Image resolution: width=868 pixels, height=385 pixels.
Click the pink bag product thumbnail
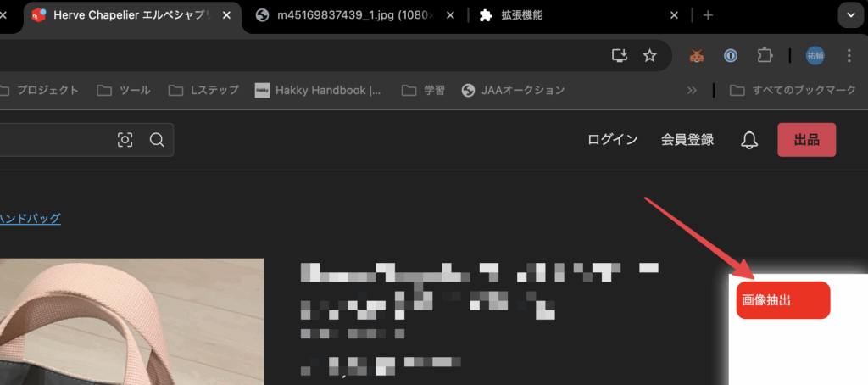(131, 322)
